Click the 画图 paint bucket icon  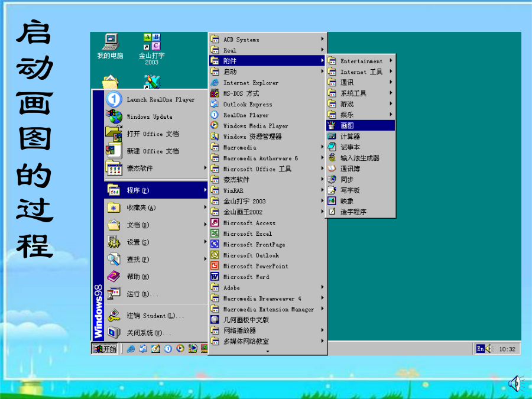point(332,125)
